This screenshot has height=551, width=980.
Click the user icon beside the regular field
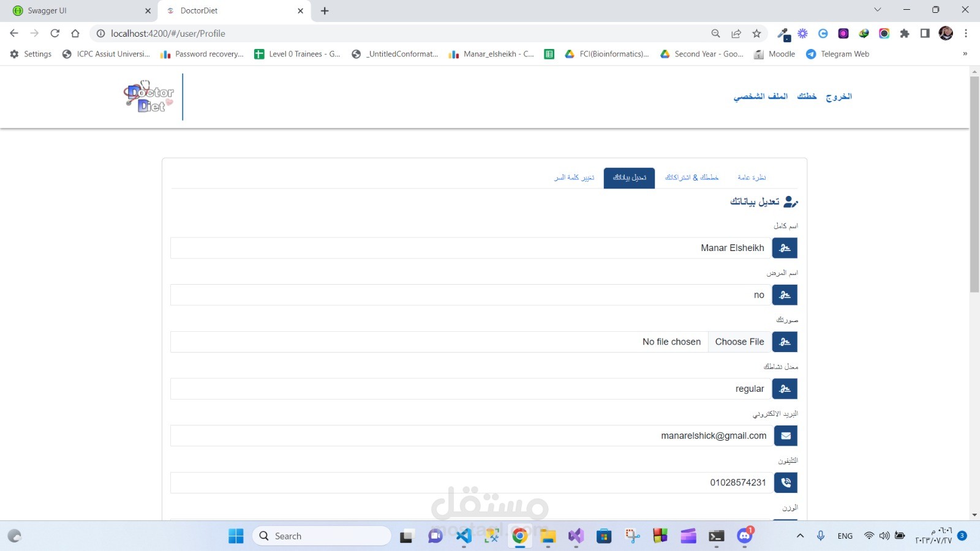(x=785, y=389)
